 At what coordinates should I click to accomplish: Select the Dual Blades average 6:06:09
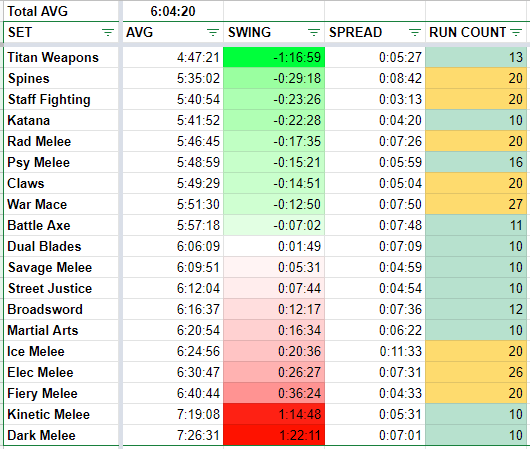click(173, 246)
